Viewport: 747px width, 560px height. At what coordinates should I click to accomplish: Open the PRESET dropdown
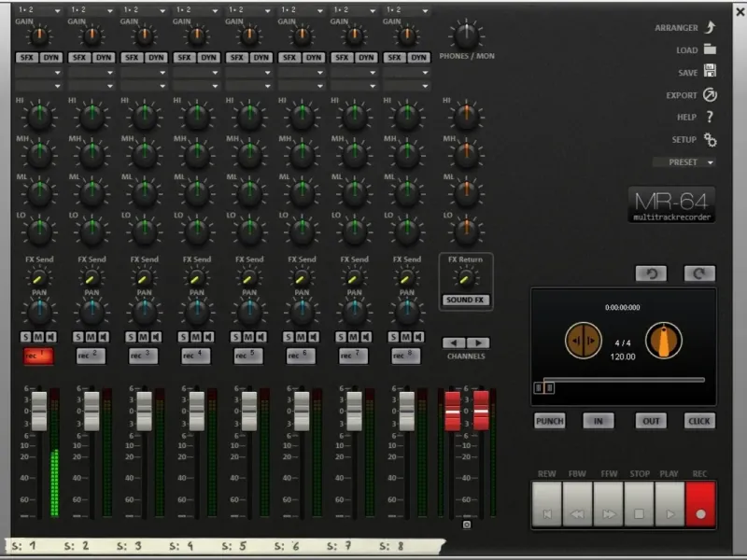tap(684, 162)
